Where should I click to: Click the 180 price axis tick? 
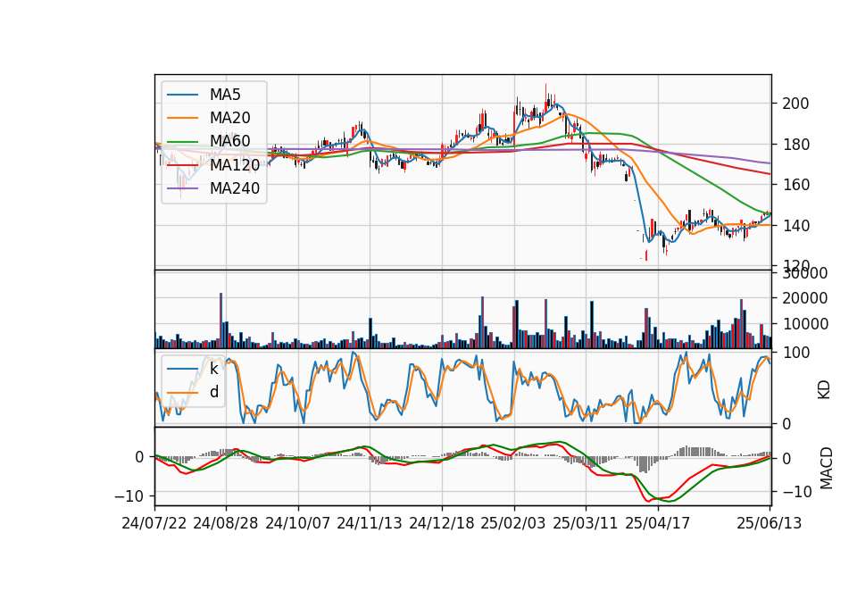(x=795, y=145)
